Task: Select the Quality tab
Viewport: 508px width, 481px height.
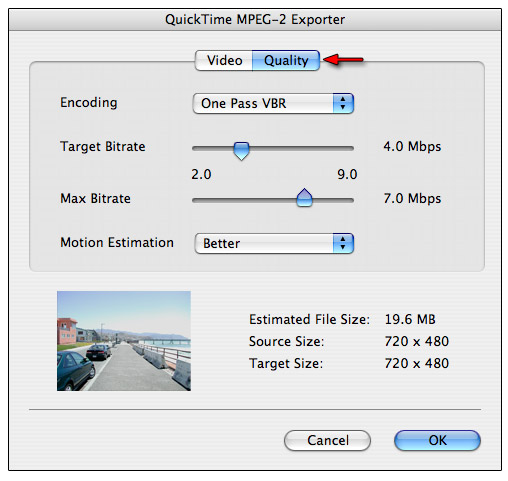Action: [x=286, y=60]
